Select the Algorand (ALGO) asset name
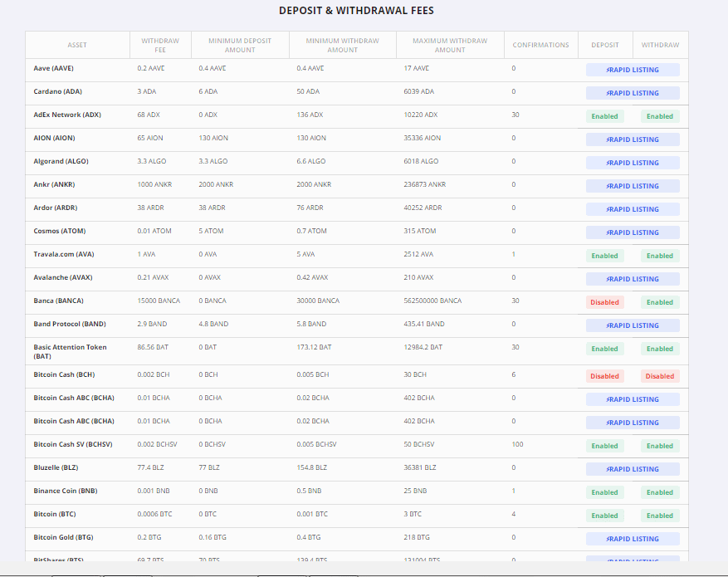 tap(61, 161)
